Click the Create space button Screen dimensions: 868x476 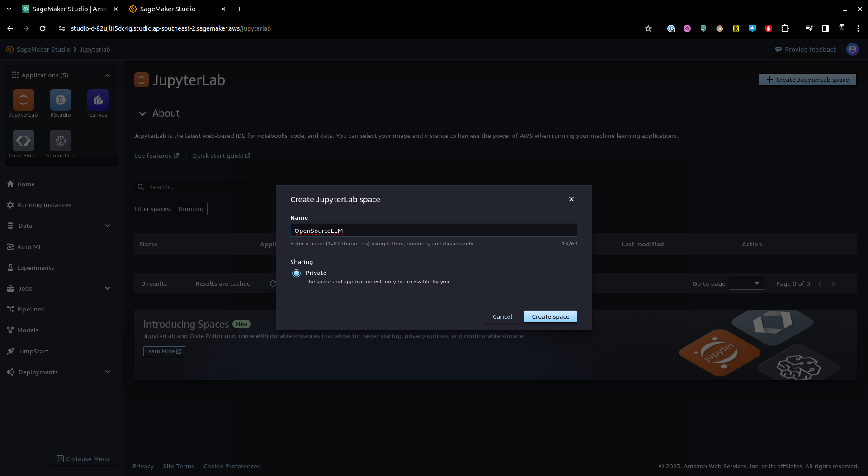[x=550, y=316]
